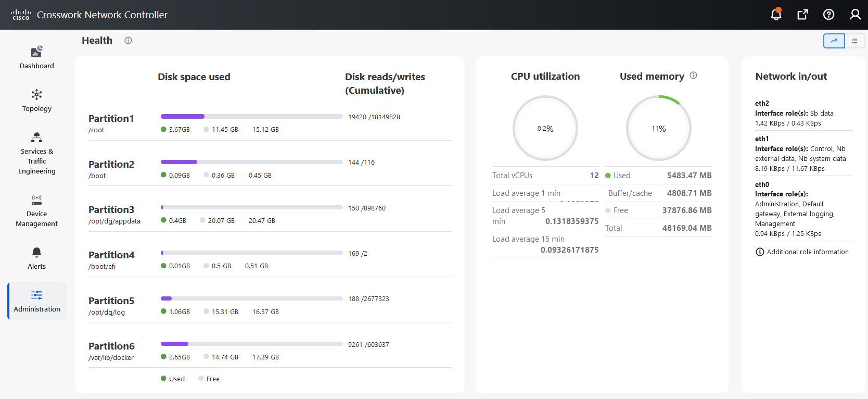Click the 169 /2 reads/writes value

tap(358, 254)
